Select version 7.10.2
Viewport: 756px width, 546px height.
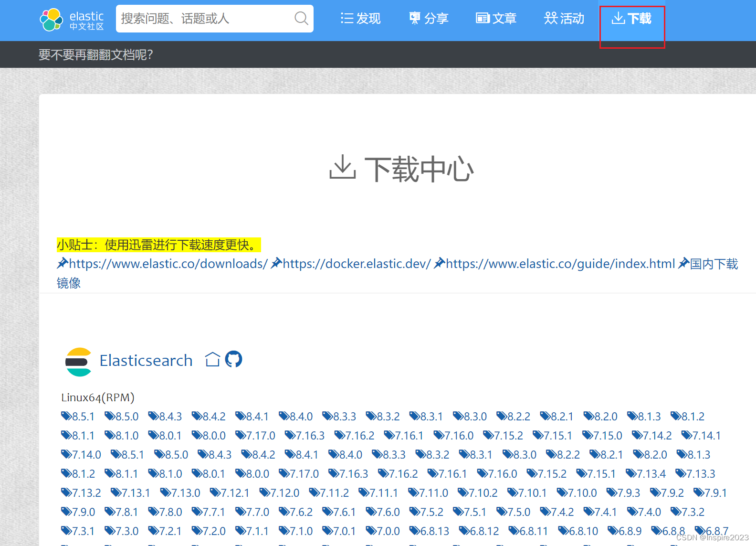pos(478,493)
